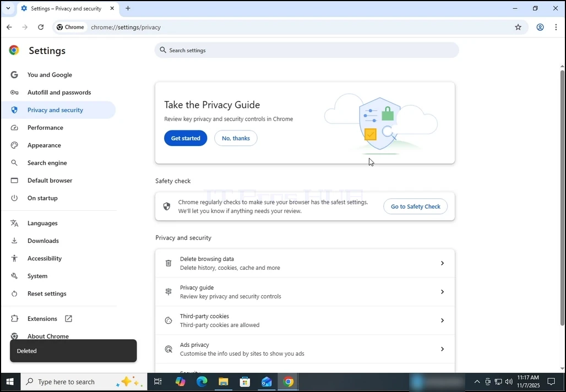The image size is (566, 392).
Task: Open Downloads settings
Action: coord(43,241)
